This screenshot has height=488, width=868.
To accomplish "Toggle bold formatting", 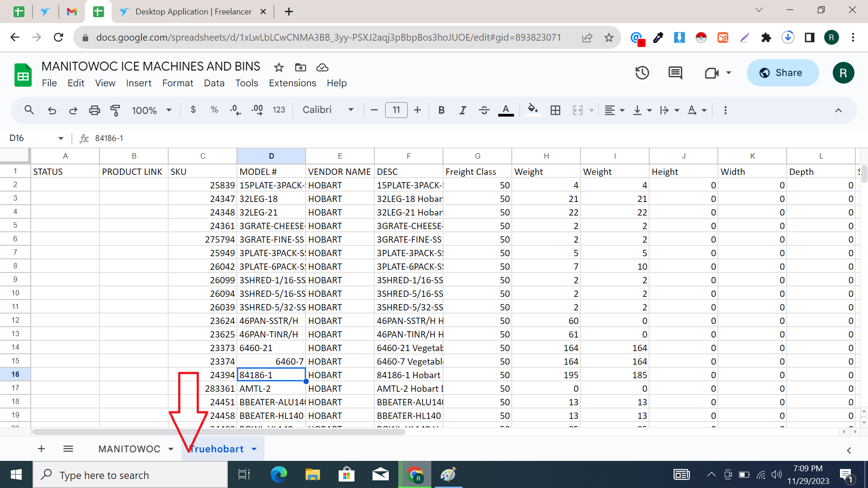I will pos(442,110).
